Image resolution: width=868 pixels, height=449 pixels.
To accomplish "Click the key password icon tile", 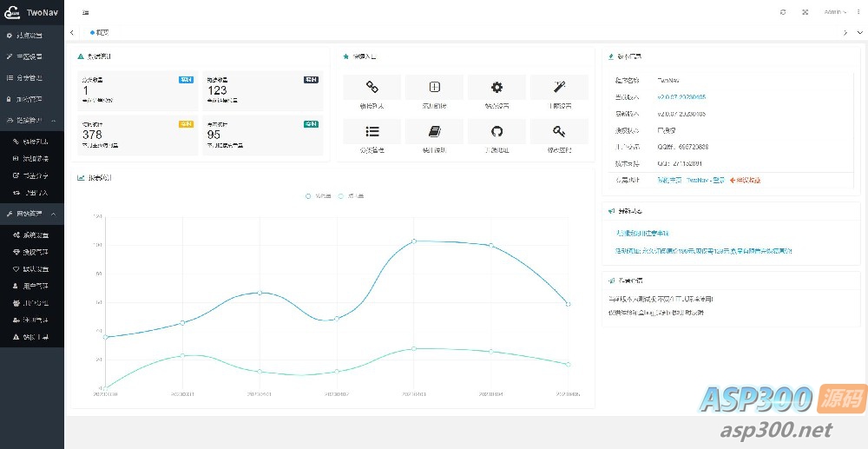I will click(559, 131).
